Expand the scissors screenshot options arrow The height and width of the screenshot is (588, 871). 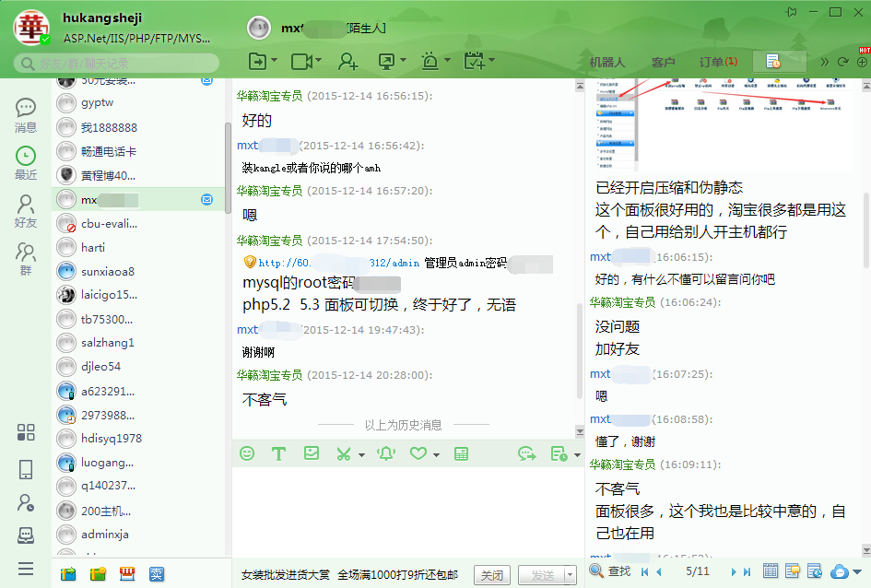pyautogui.click(x=361, y=455)
